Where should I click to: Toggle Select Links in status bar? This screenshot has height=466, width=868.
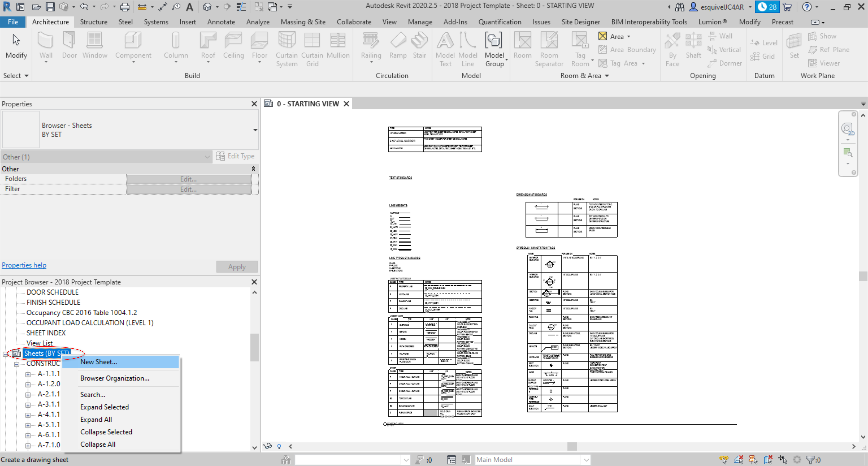723,459
